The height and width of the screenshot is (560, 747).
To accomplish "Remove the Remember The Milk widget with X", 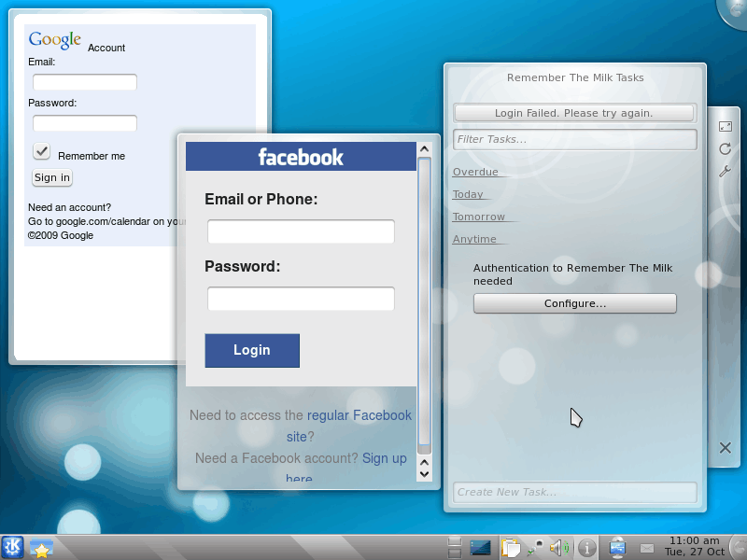I will [x=726, y=448].
